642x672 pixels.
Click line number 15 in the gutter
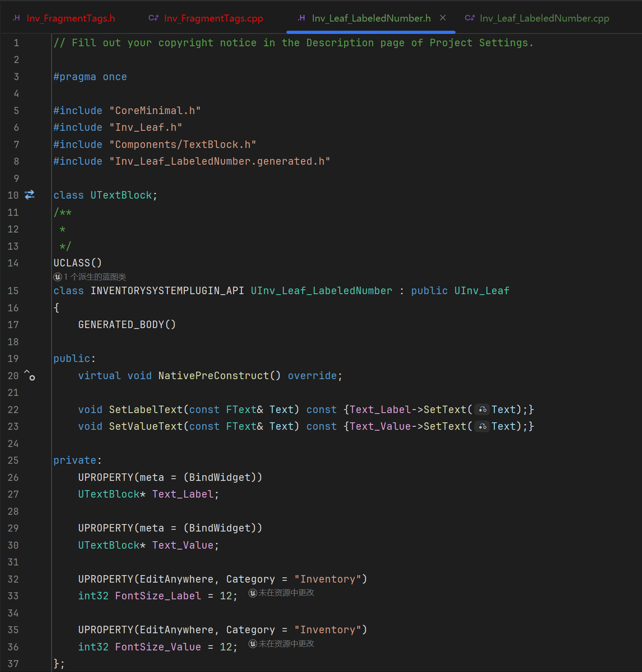tap(13, 291)
